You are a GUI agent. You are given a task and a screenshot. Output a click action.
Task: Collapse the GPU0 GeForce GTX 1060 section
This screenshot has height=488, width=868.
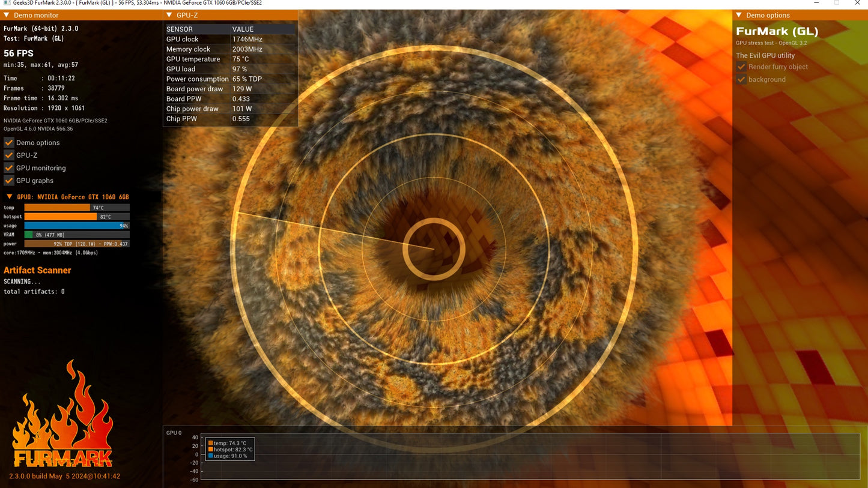click(9, 196)
